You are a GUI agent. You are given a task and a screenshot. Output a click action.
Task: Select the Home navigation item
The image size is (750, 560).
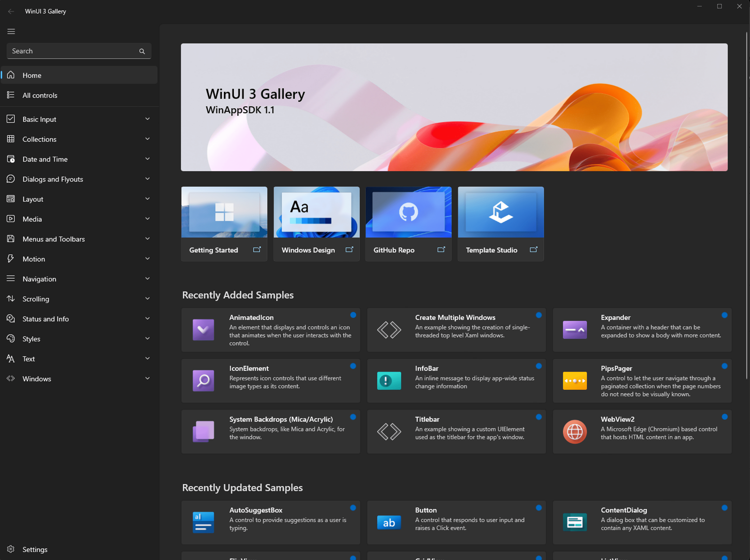point(32,75)
